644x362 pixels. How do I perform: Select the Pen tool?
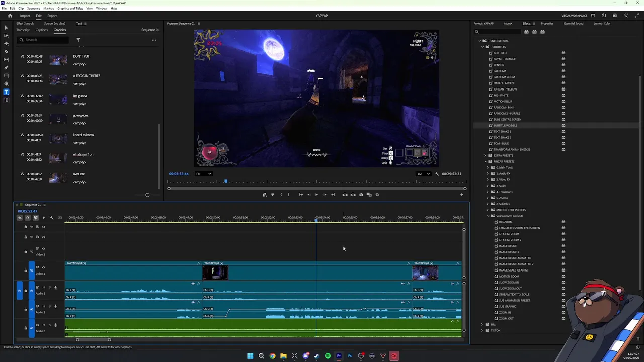(x=6, y=67)
